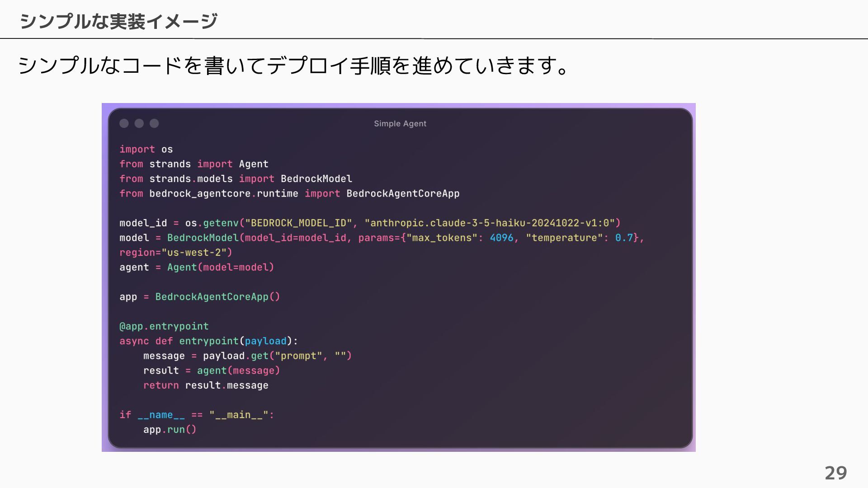This screenshot has height=488, width=868.
Task: Click the middle gray window dot
Action: click(139, 123)
